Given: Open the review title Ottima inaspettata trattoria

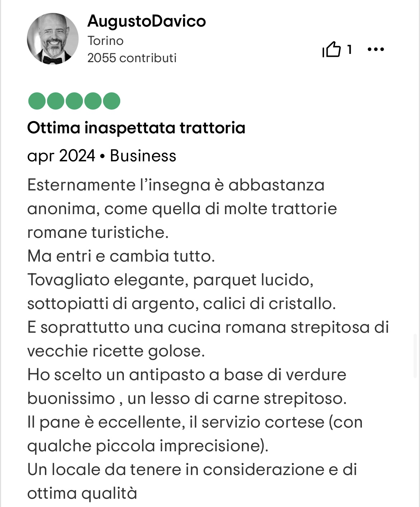Looking at the screenshot, I should [136, 128].
